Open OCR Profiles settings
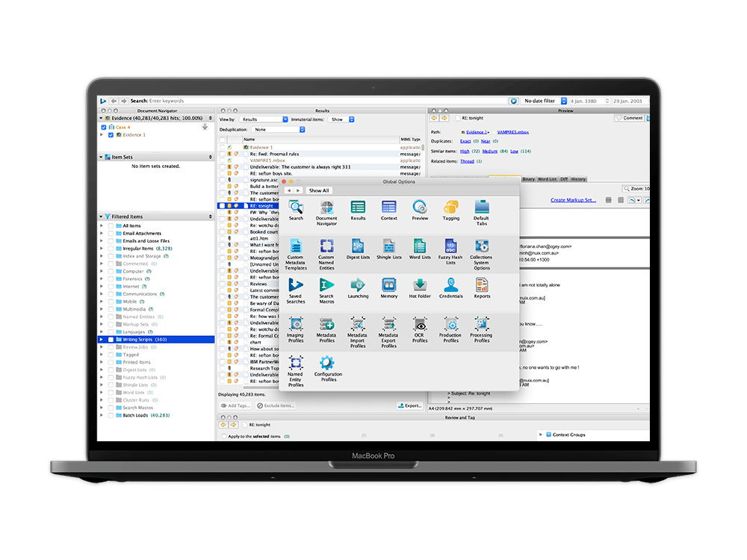747x560 pixels. pyautogui.click(x=420, y=325)
